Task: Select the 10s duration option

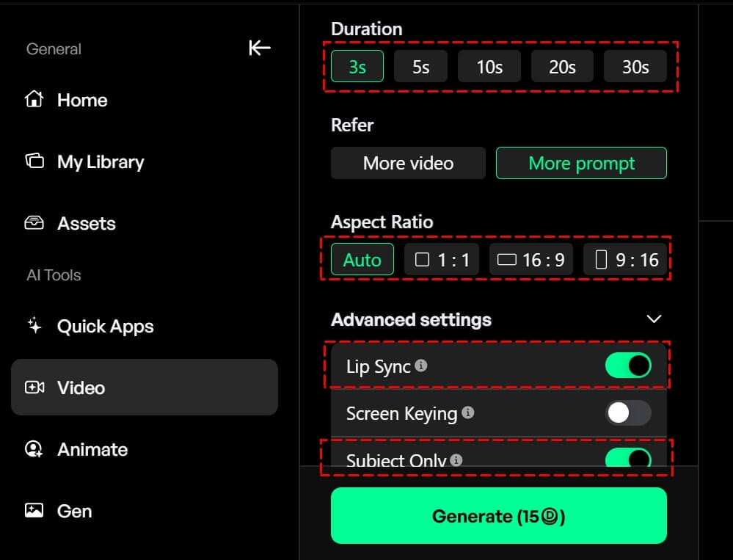Action: click(x=489, y=67)
